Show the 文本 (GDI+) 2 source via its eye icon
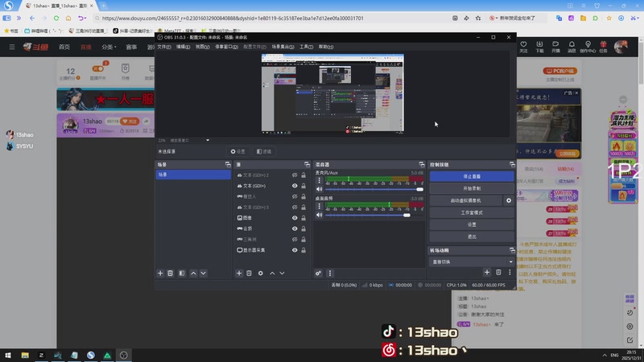Screen dimensions: 644x362 295,175
